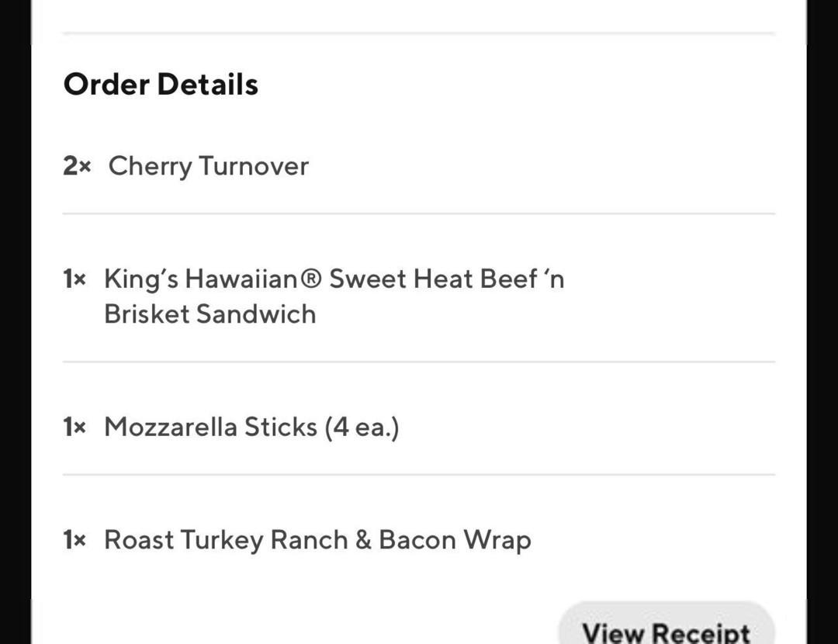Select Roast Turkey Ranch & Bacon Wrap
Image resolution: width=838 pixels, height=644 pixels.
click(317, 540)
